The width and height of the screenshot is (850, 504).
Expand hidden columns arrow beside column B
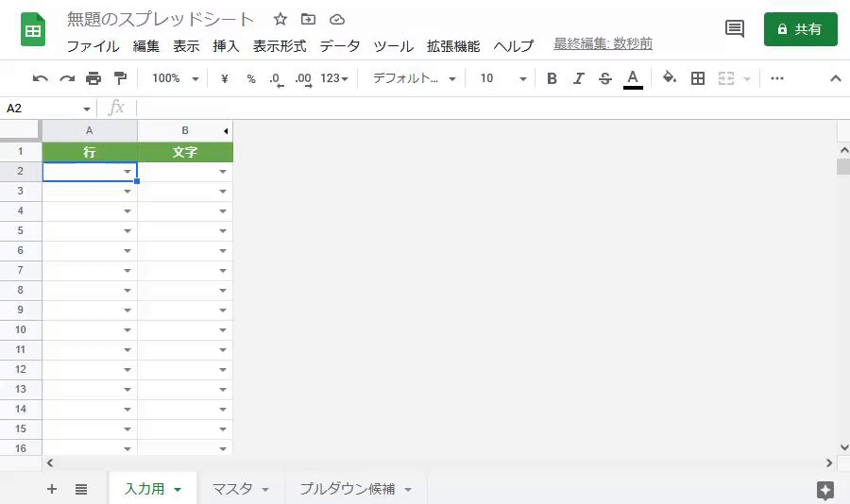pos(226,130)
